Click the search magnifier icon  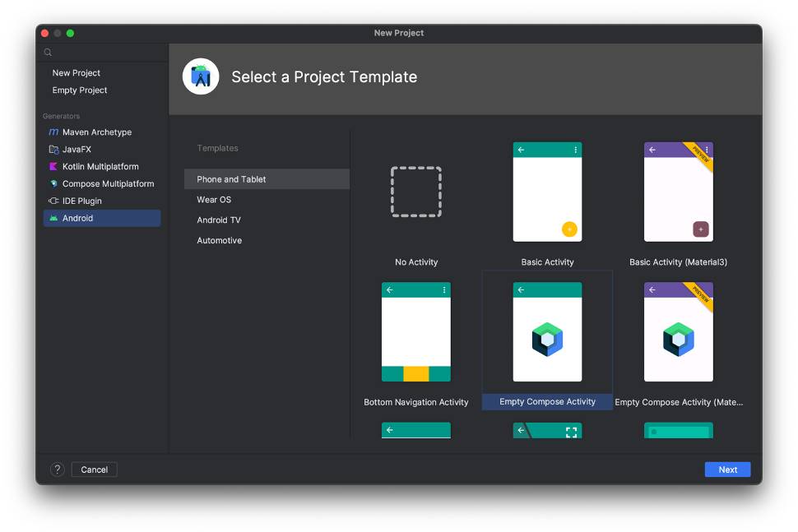[49, 53]
